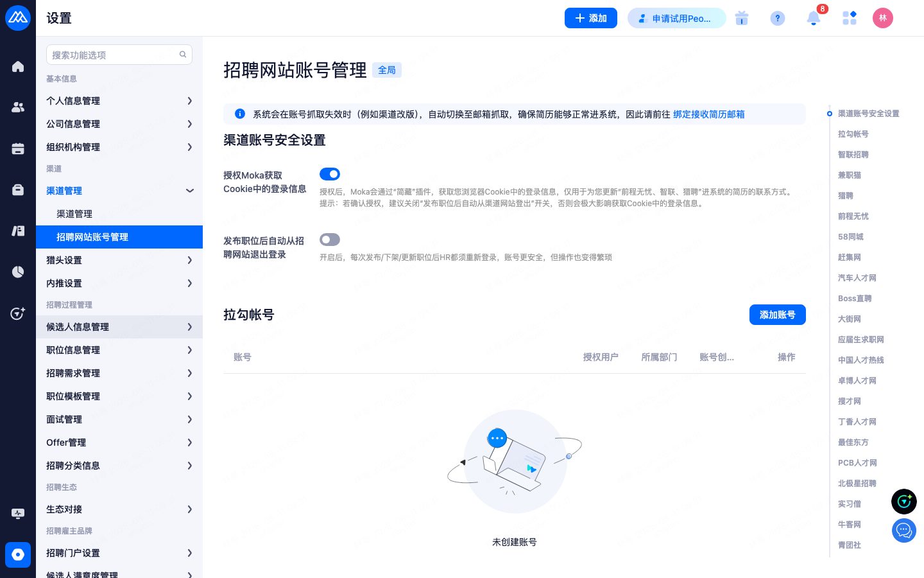Click the search magnifier icon in sidebar
Image resolution: width=924 pixels, height=578 pixels.
tap(183, 55)
